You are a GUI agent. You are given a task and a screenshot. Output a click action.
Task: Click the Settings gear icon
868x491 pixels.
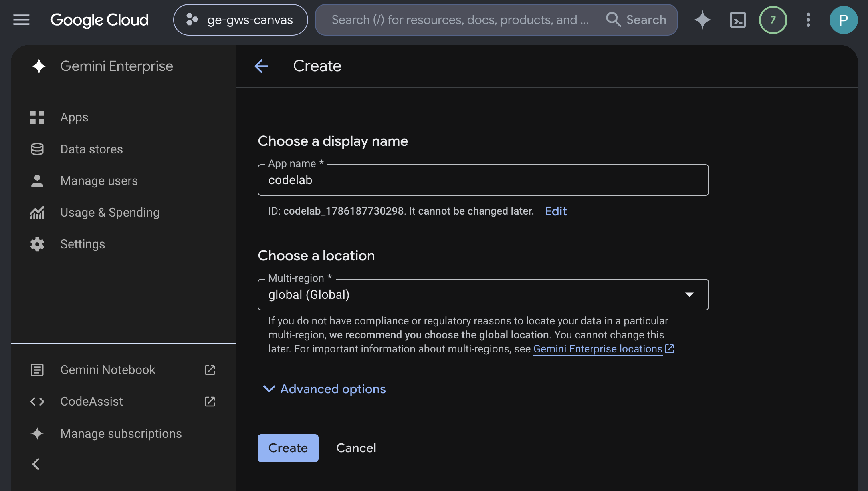pos(37,244)
